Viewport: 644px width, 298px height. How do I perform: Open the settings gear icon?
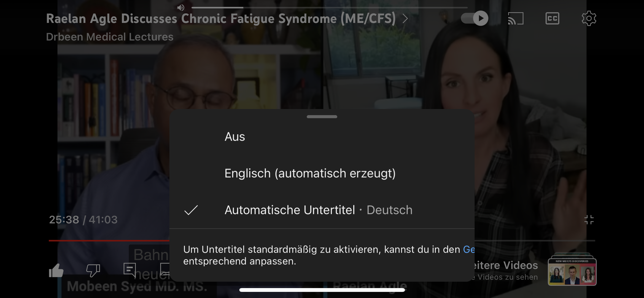point(589,18)
